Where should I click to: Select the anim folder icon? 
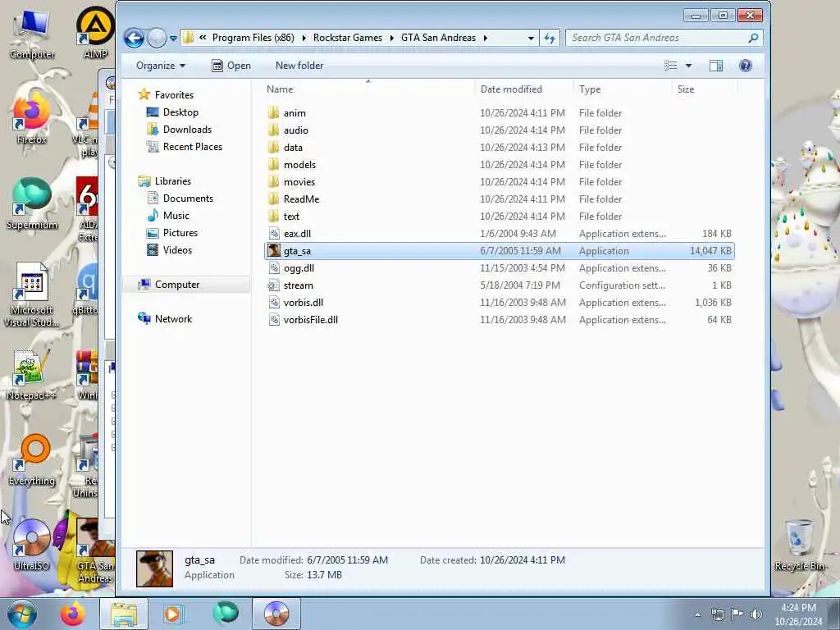[x=274, y=113]
